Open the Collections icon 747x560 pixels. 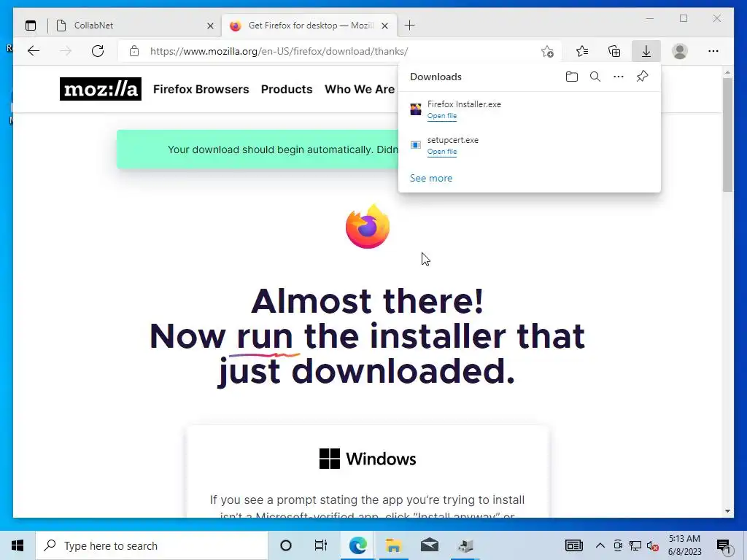click(614, 51)
